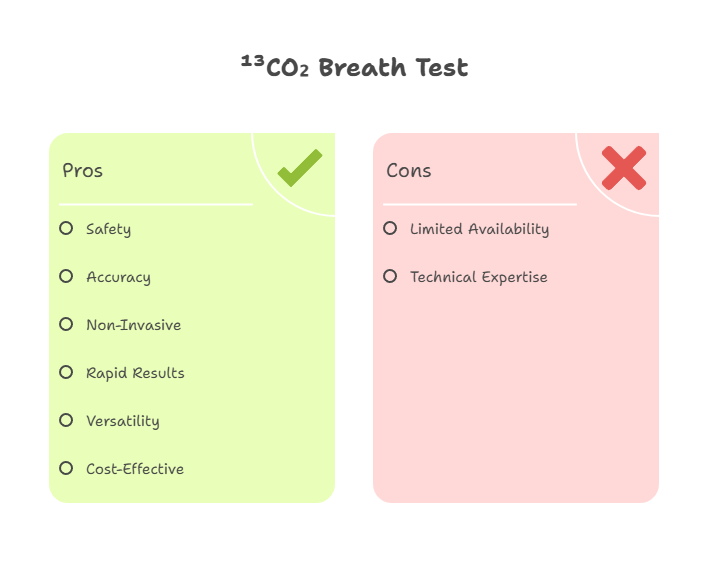Click the Cons heading

pos(409,171)
